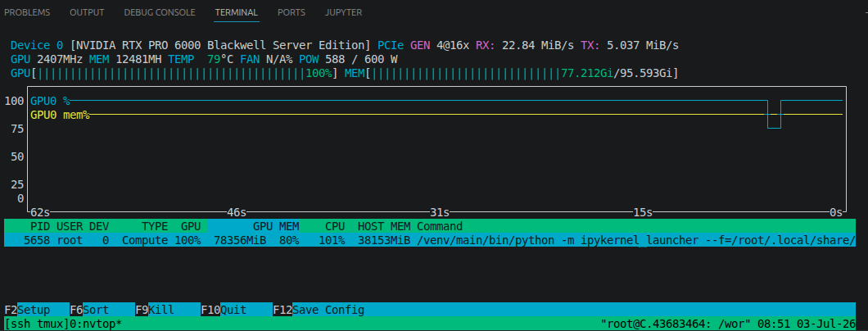Click the 100 y-axis label on graph
The width and height of the screenshot is (868, 331).
click(x=14, y=101)
